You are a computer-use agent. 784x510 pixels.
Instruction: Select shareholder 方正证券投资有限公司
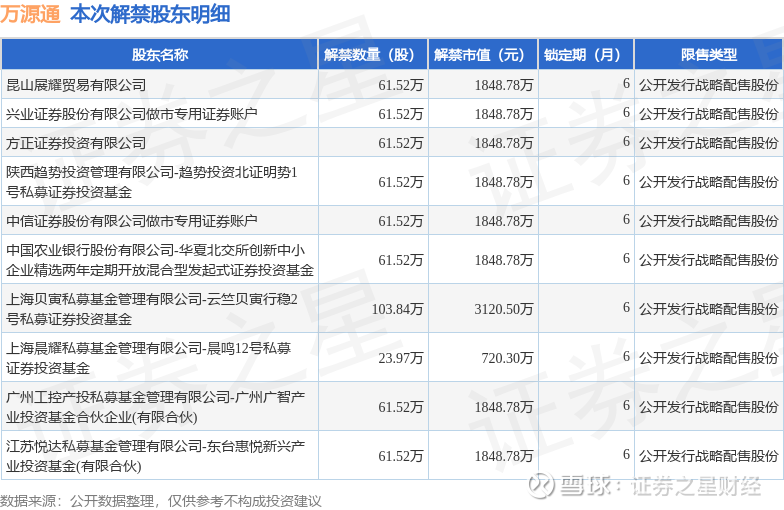tap(76, 143)
